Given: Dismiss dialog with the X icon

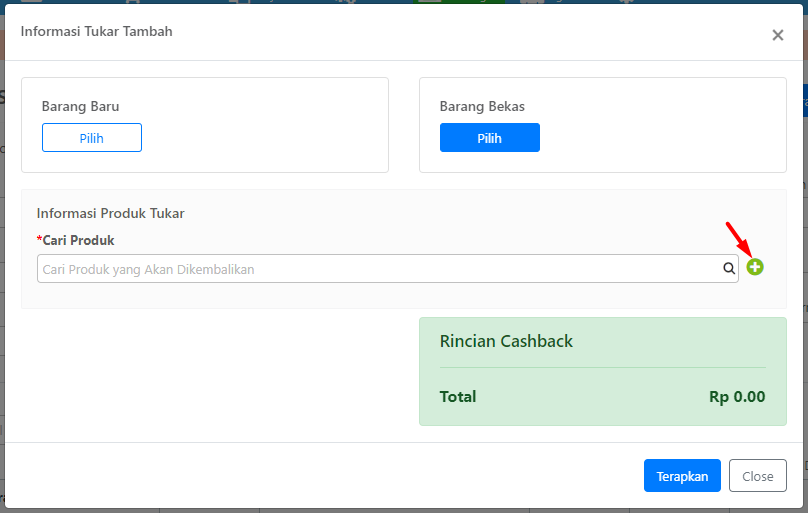Looking at the screenshot, I should (x=778, y=35).
